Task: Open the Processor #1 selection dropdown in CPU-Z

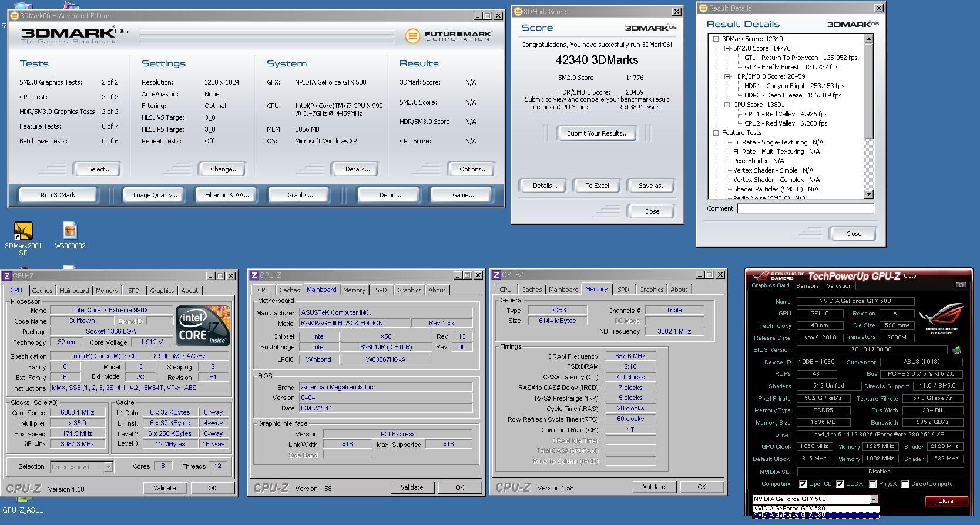Action: point(108,467)
